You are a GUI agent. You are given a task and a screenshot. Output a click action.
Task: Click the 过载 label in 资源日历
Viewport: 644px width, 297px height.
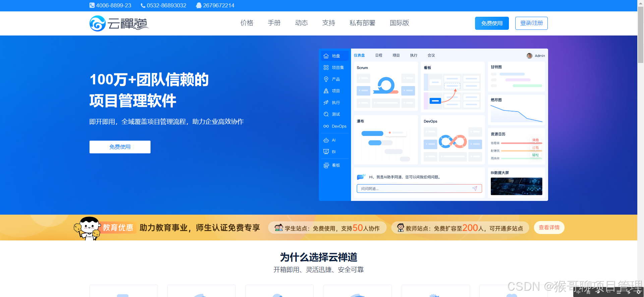coord(536,148)
